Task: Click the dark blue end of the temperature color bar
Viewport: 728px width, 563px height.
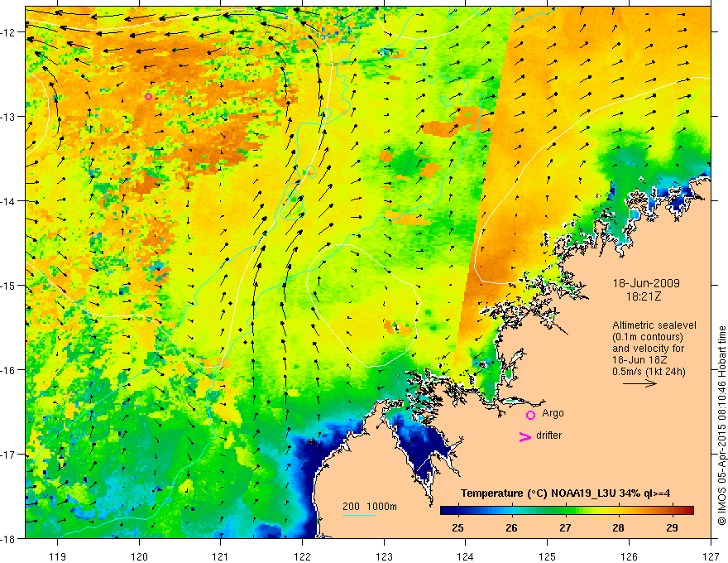Action: click(x=445, y=511)
